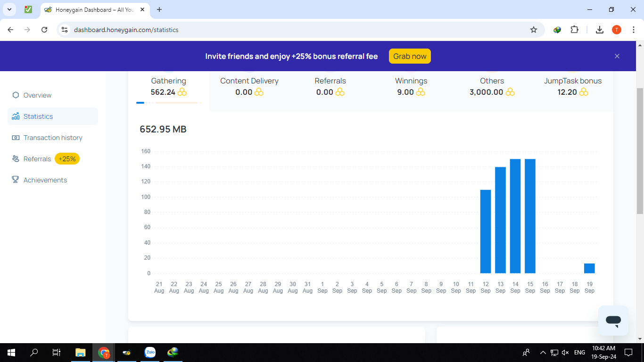
Task: Click the Transaction history banknote icon
Action: (16, 138)
